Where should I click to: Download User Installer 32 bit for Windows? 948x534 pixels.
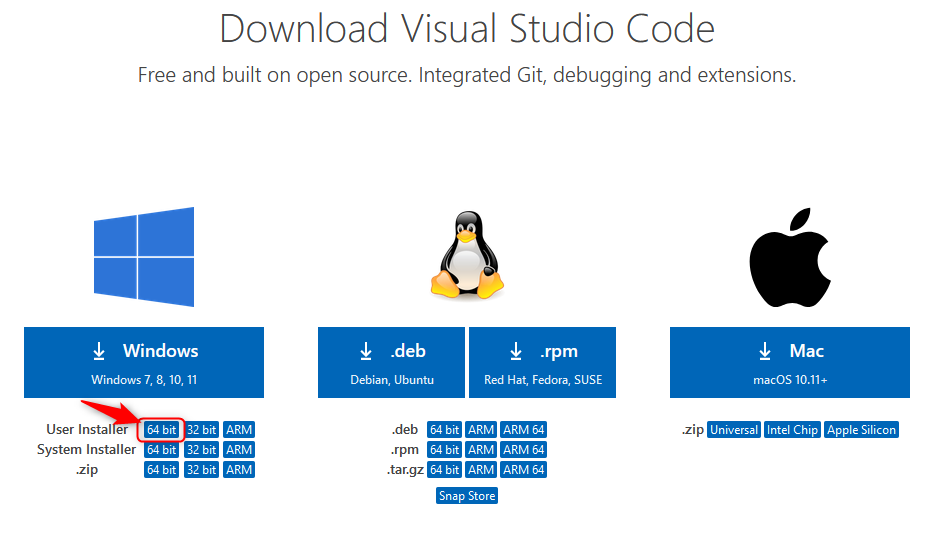pos(201,429)
